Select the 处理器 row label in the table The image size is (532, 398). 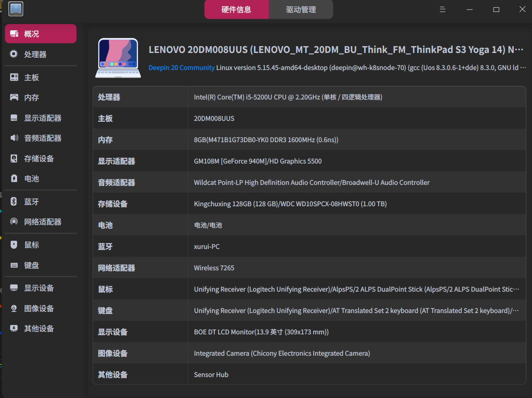coord(109,97)
